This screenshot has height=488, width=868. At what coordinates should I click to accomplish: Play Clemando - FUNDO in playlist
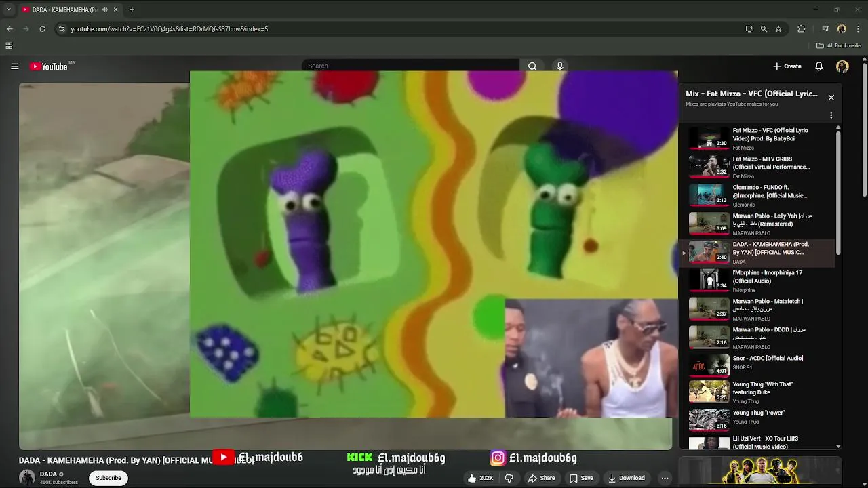(x=758, y=195)
